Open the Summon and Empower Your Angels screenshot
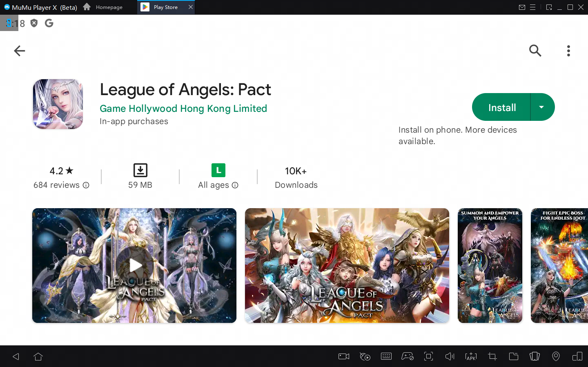 [490, 266]
